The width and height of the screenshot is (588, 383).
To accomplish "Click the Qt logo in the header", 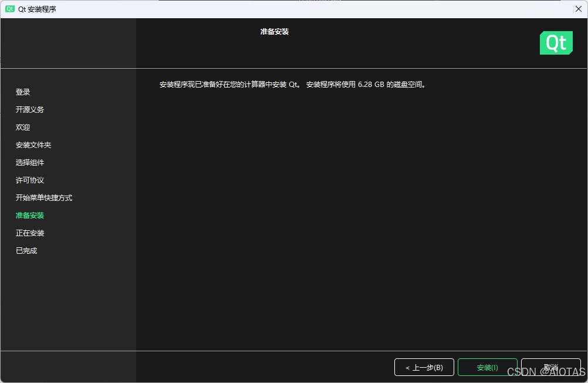I will point(556,43).
